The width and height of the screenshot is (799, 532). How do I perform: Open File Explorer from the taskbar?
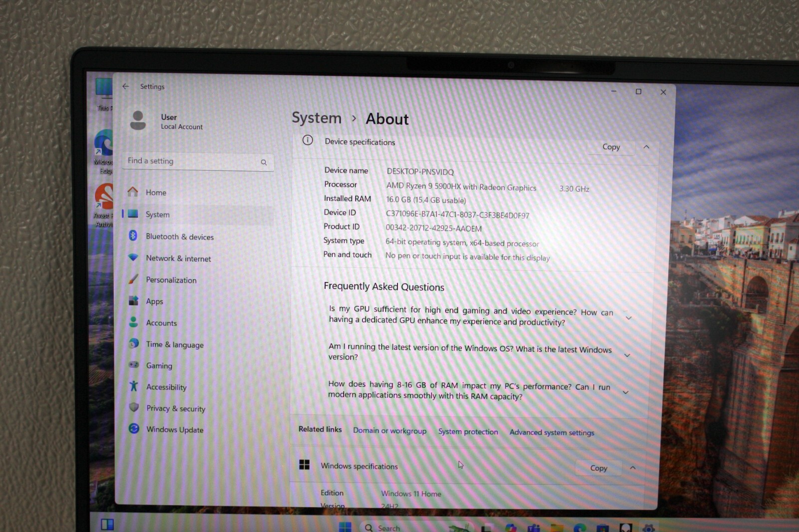click(557, 528)
